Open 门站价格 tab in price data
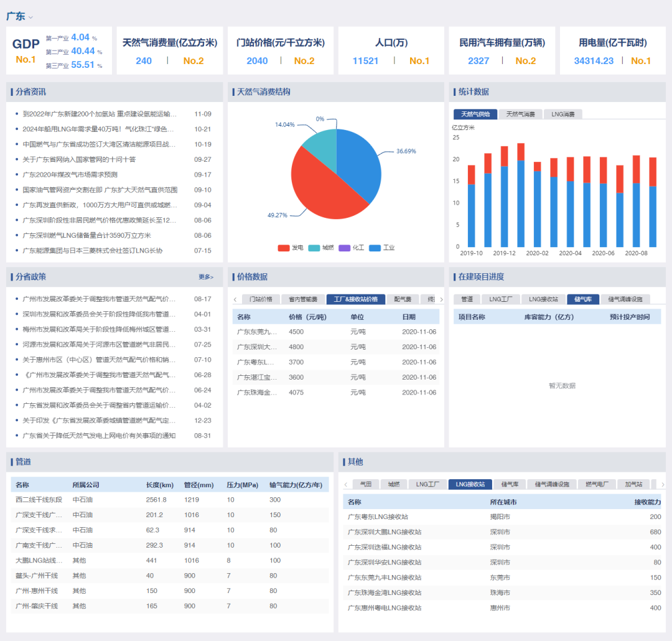This screenshot has width=672, height=641. [x=260, y=299]
